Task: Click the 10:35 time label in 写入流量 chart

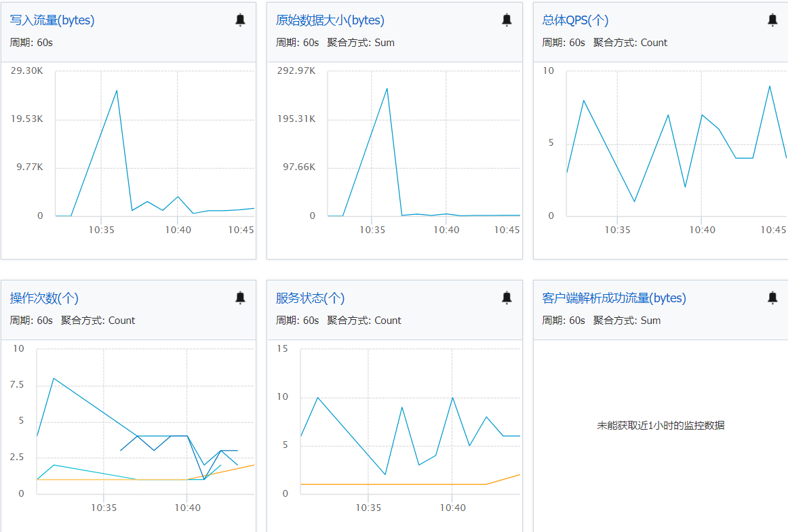Action: click(x=102, y=230)
